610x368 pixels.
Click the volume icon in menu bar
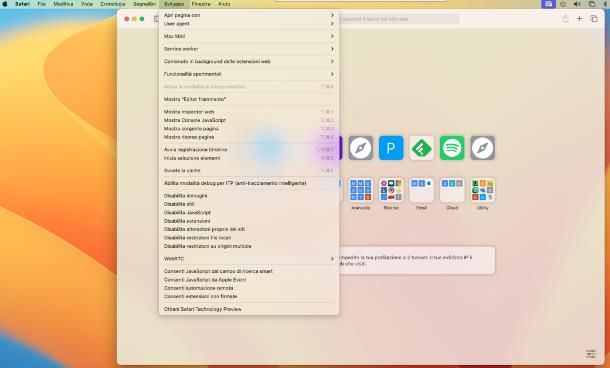pyautogui.click(x=577, y=4)
